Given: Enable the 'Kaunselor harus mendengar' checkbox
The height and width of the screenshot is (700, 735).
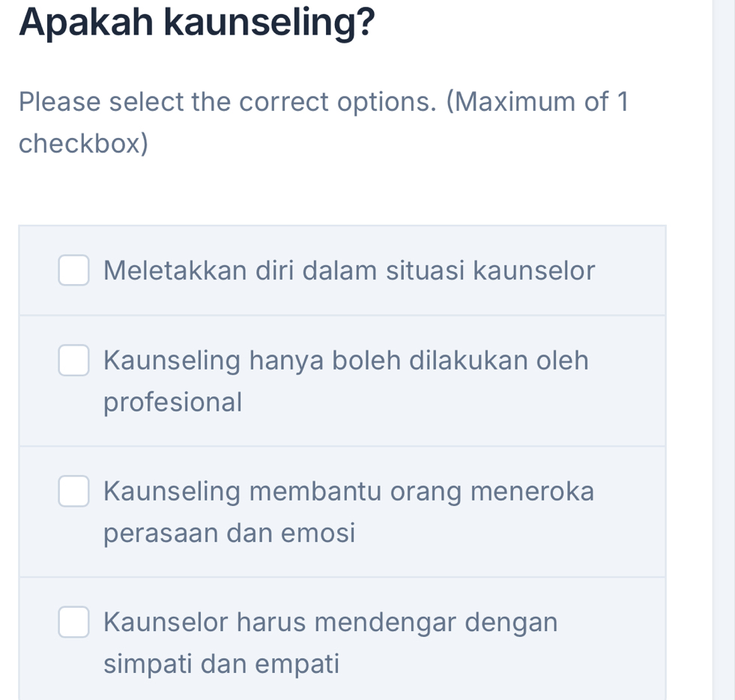Looking at the screenshot, I should pos(73,622).
